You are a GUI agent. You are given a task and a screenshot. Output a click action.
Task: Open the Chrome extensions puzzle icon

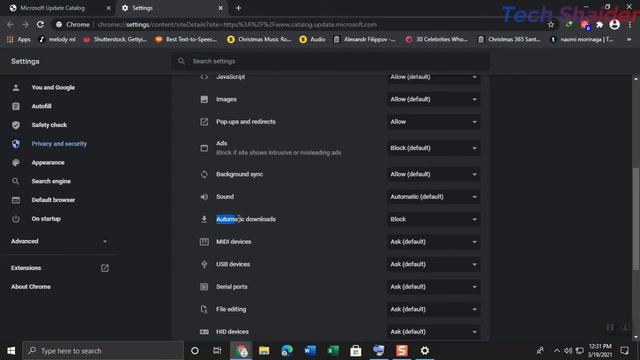pos(600,24)
